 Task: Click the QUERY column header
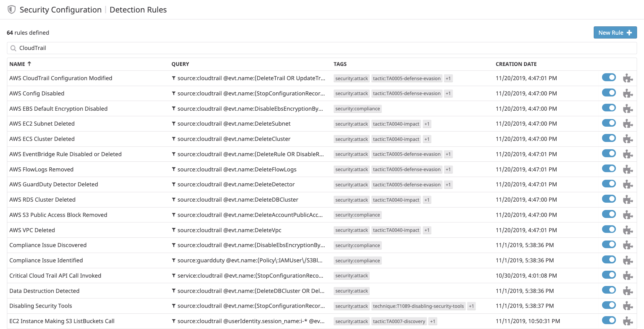pos(180,64)
